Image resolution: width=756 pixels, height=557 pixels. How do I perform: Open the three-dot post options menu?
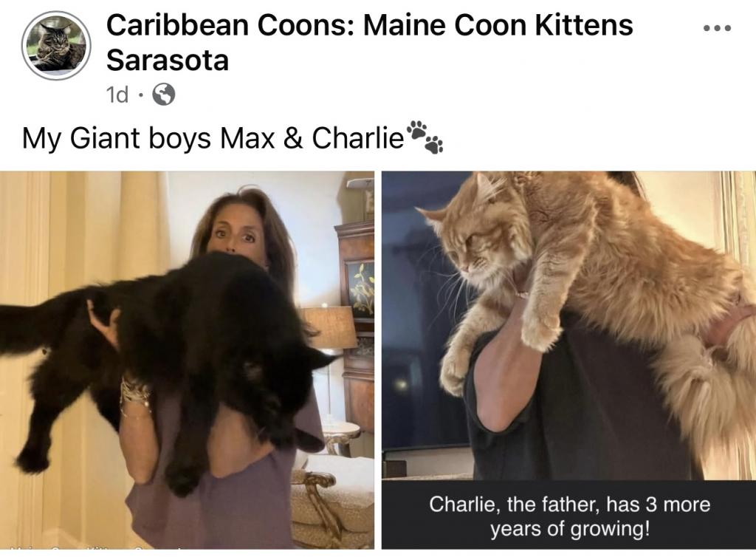pyautogui.click(x=718, y=29)
